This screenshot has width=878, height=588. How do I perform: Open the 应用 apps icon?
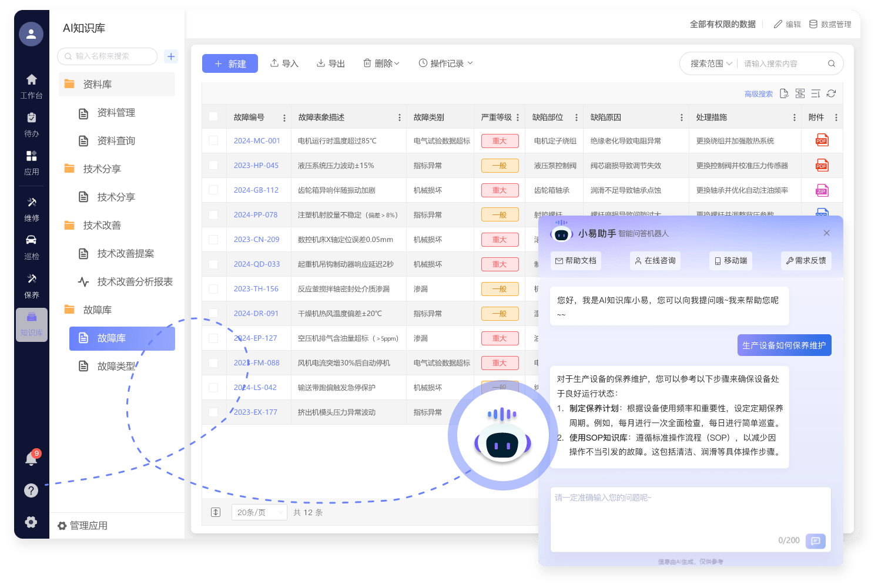(x=32, y=156)
